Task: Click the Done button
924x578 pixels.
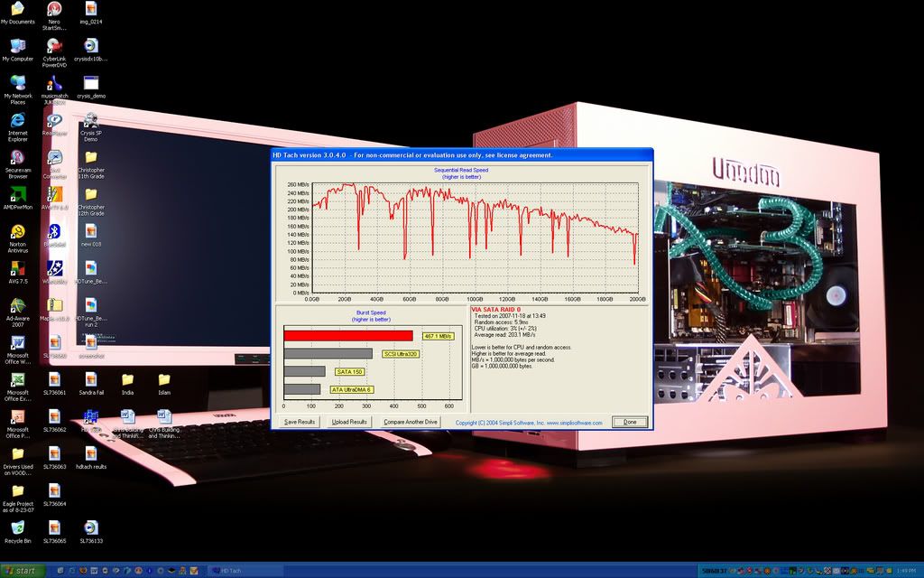Action: 630,422
